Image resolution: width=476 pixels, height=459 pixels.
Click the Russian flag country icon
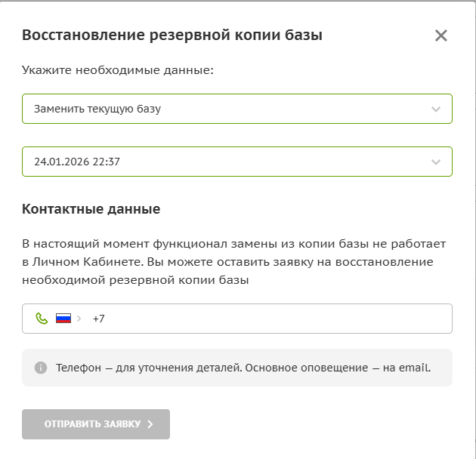pyautogui.click(x=63, y=319)
